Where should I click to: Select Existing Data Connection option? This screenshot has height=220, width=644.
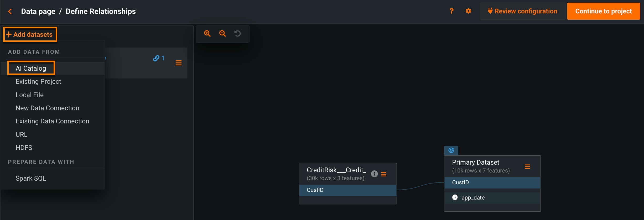coord(52,121)
